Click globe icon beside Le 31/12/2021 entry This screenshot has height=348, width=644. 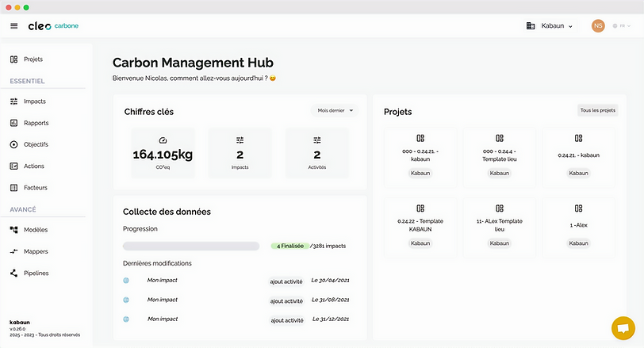click(126, 319)
